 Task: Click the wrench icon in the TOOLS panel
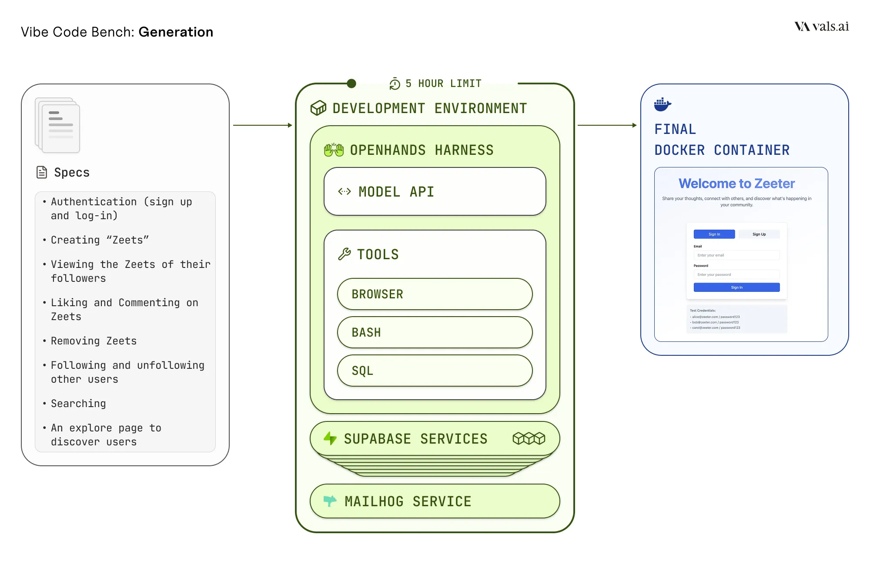click(x=345, y=254)
